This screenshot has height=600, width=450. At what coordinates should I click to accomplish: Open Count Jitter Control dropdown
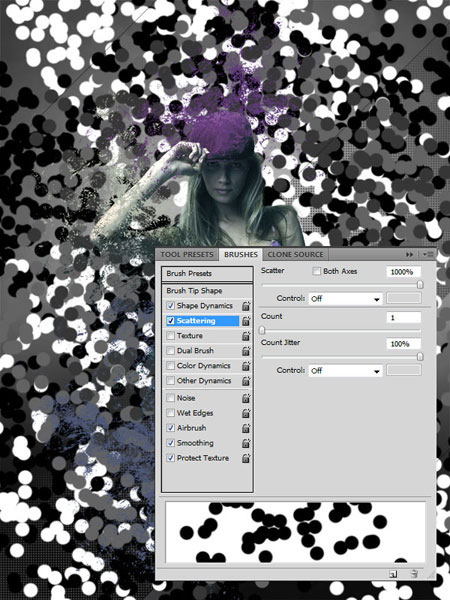pos(346,370)
